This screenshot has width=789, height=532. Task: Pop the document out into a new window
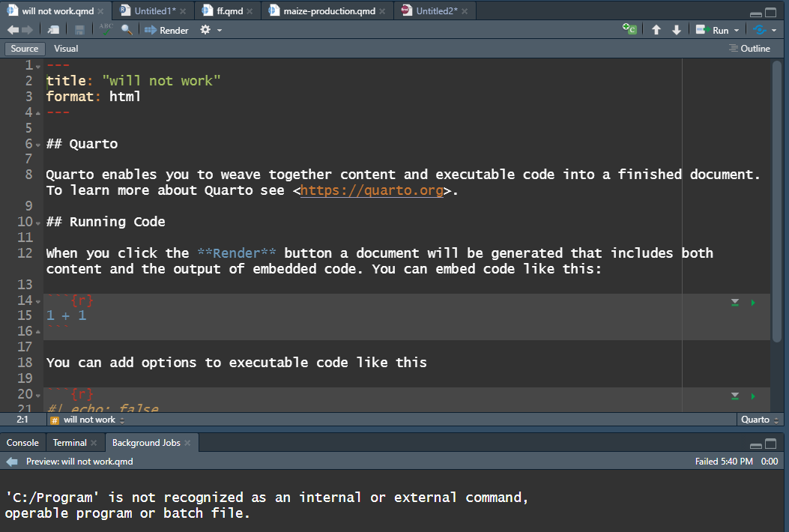pos(52,29)
